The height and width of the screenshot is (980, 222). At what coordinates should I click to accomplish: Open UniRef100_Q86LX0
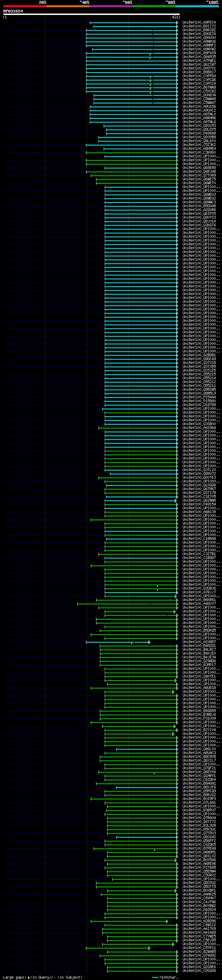(x=199, y=749)
